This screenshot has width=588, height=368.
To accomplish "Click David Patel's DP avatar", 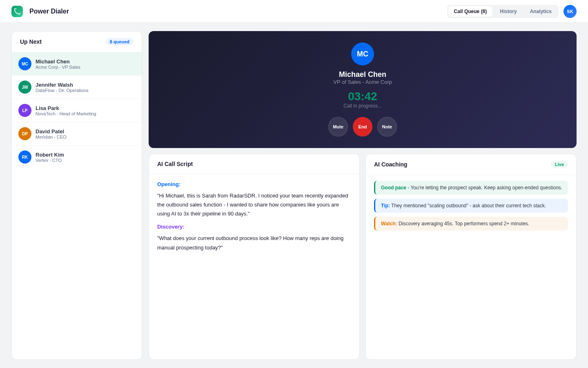I will pyautogui.click(x=25, y=134).
